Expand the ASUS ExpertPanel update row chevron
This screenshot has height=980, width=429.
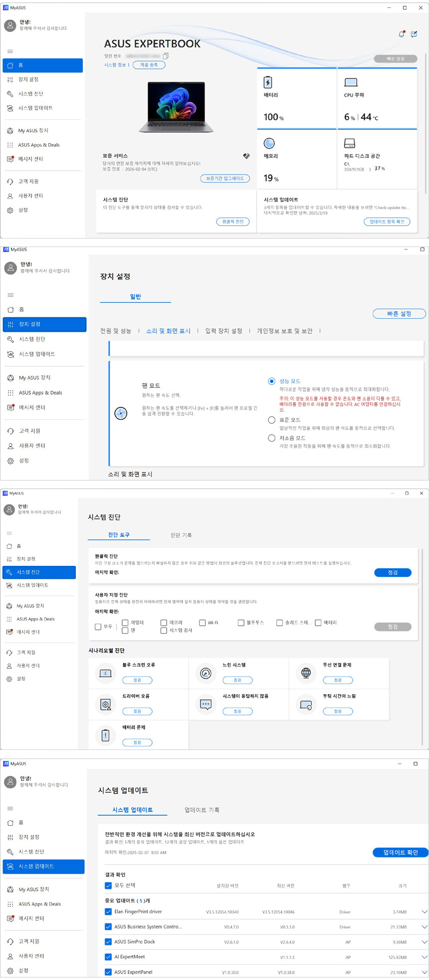[424, 972]
